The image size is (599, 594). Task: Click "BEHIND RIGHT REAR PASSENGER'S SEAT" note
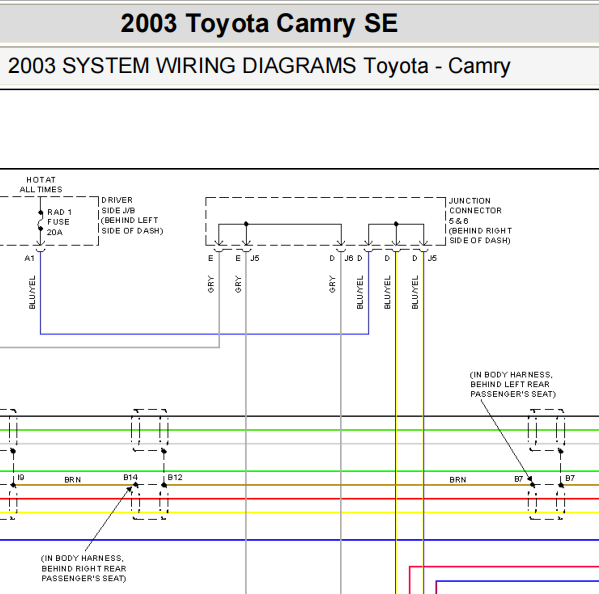pos(83,568)
